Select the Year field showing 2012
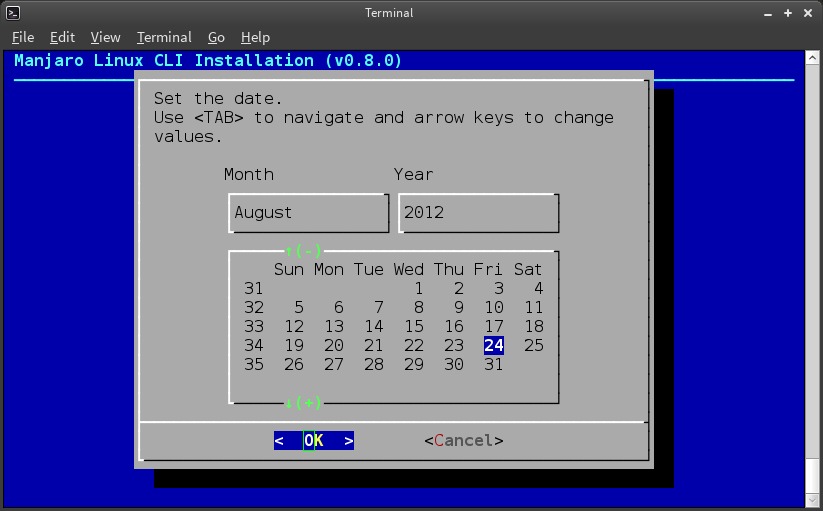Screen dimensions: 823x511 479,213
